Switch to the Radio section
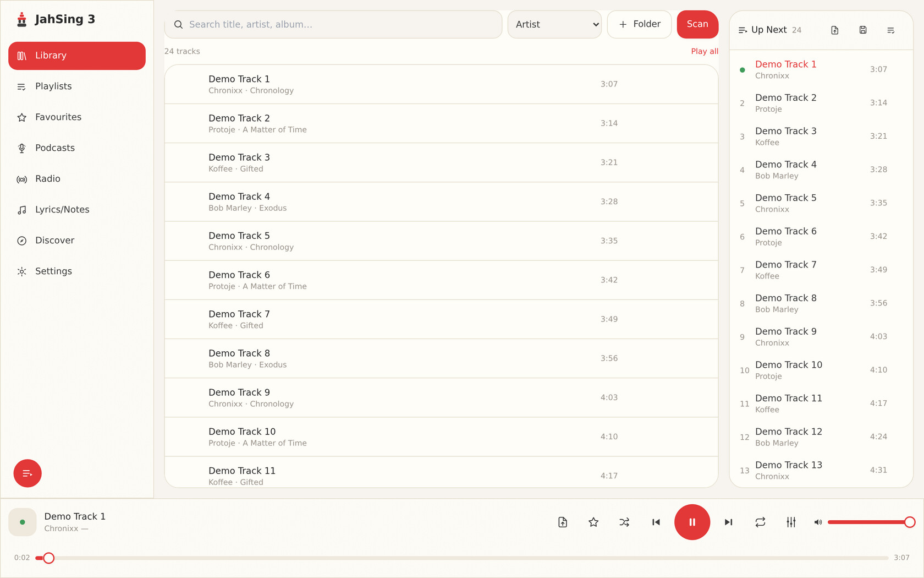Image resolution: width=924 pixels, height=578 pixels. pyautogui.click(x=77, y=179)
